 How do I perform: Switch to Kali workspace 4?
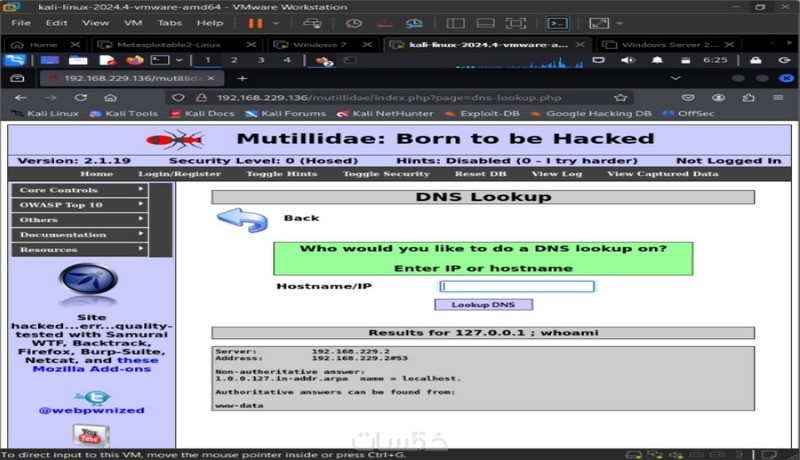(287, 60)
